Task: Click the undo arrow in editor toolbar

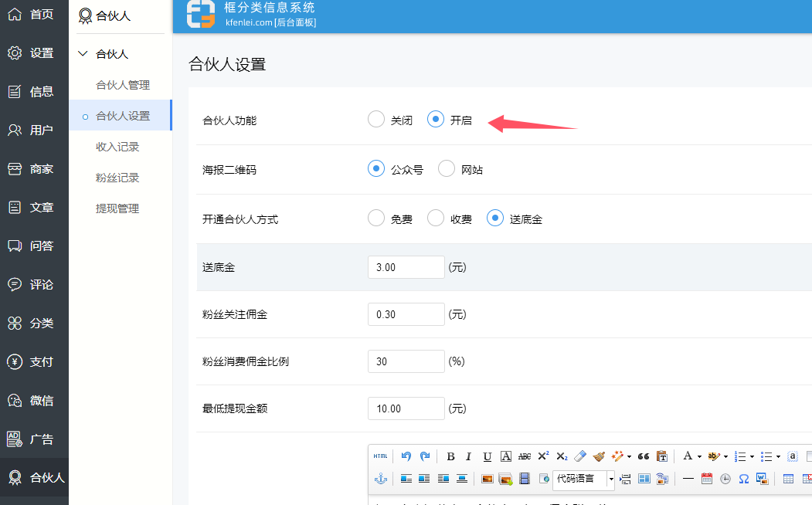Action: 406,456
